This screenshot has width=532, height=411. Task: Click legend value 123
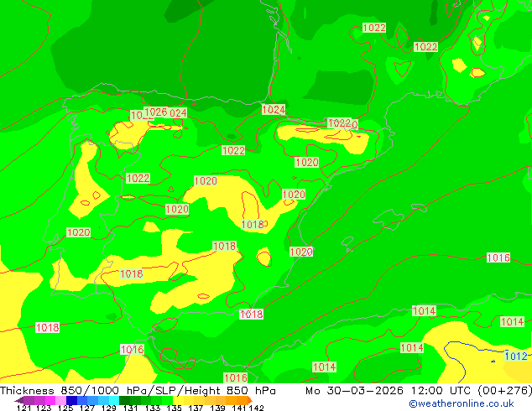coord(44,408)
